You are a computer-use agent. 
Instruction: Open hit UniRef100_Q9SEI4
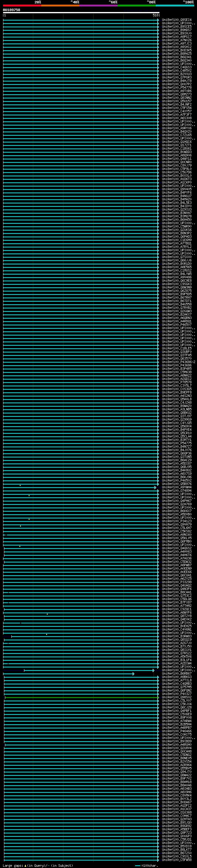[177, 20]
